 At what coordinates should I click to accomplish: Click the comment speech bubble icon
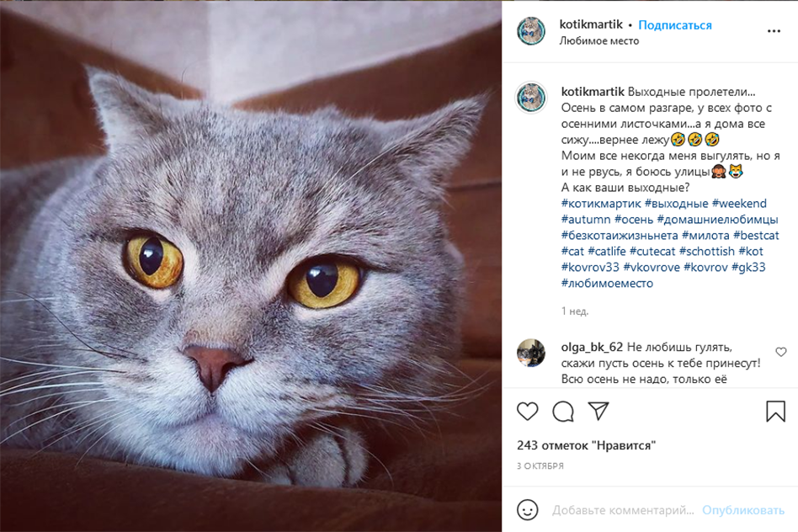click(x=563, y=412)
